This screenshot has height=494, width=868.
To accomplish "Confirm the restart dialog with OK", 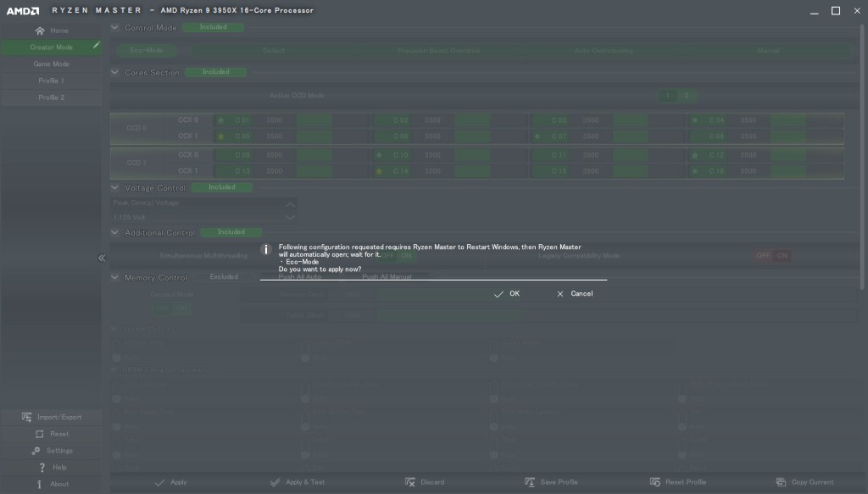I will tap(507, 294).
